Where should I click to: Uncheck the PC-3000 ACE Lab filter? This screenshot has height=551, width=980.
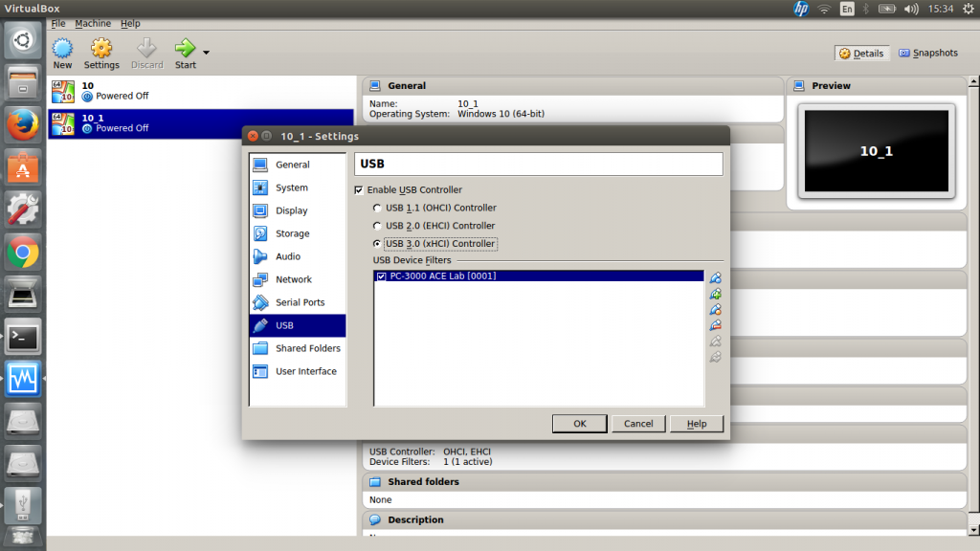tap(382, 276)
